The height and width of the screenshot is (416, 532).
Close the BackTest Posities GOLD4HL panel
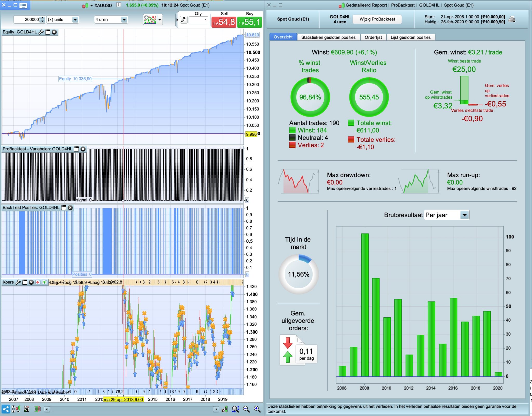70,208
